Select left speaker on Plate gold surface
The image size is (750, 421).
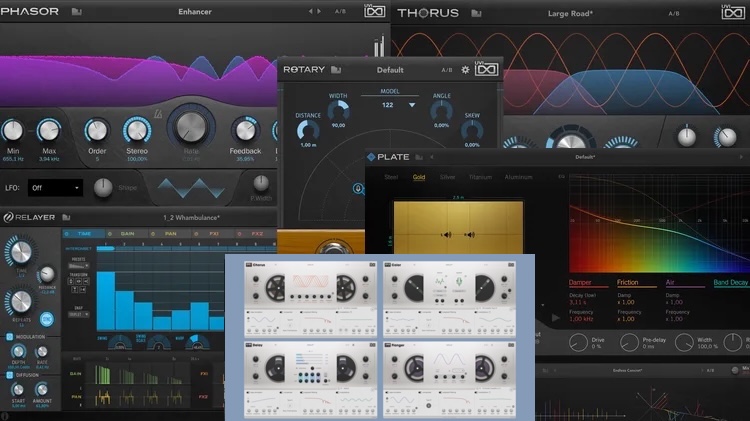tap(446, 234)
